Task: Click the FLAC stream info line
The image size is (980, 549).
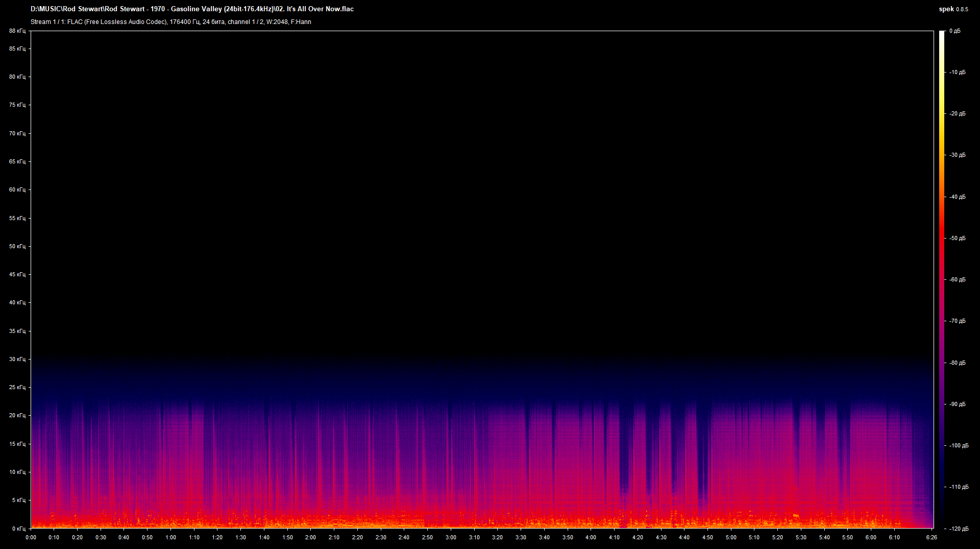Action: [x=170, y=22]
